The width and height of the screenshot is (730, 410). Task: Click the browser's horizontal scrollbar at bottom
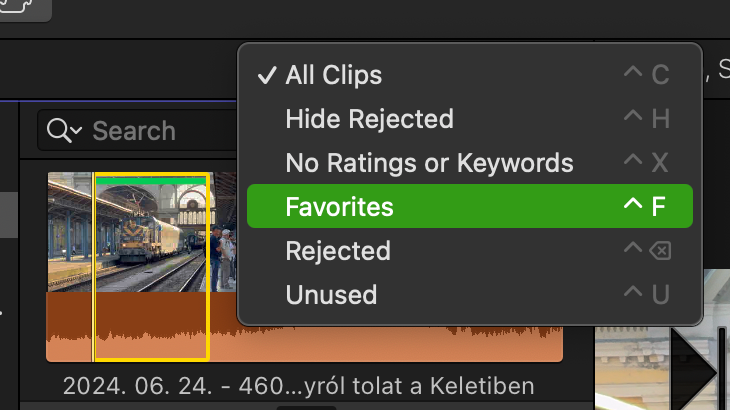306,408
